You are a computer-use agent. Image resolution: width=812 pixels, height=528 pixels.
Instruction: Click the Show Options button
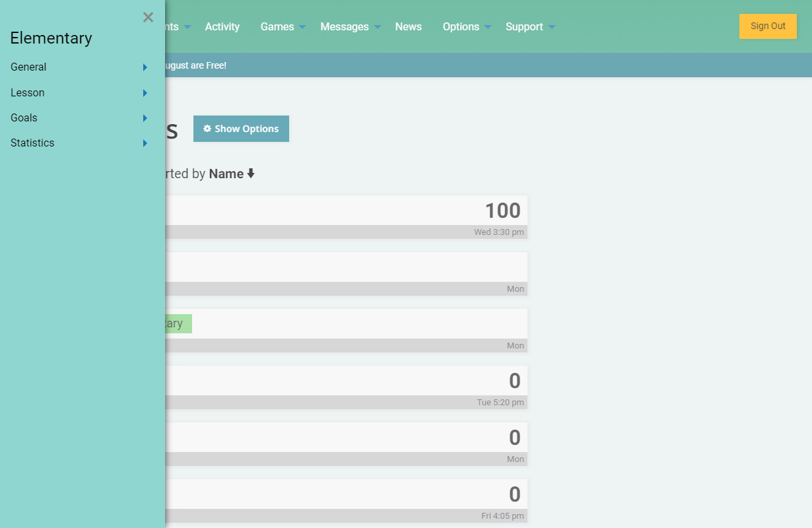click(241, 129)
